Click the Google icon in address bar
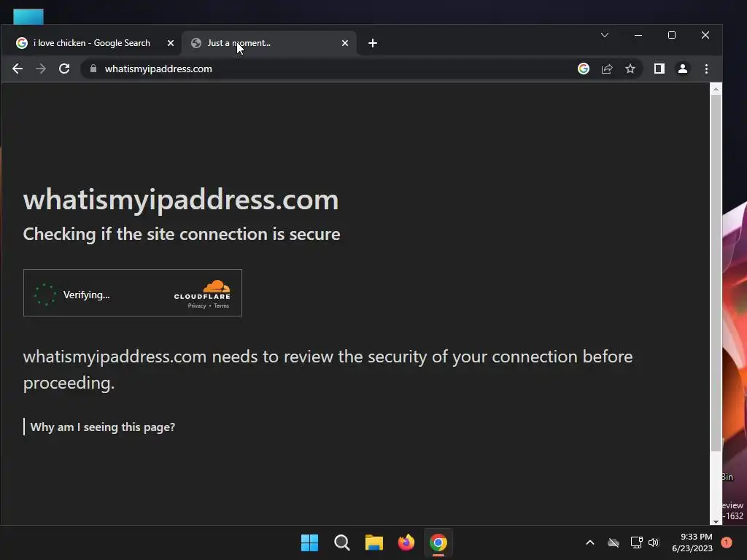Viewport: 747px width, 560px height. coord(584,69)
